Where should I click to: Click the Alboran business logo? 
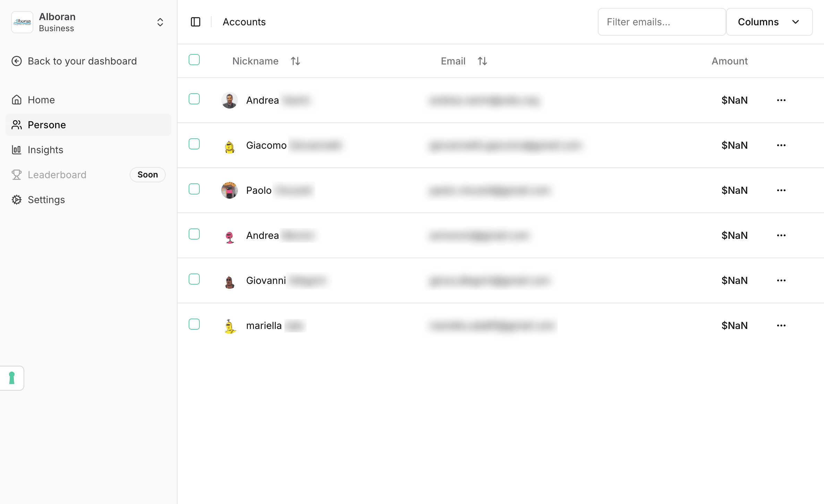click(x=22, y=22)
